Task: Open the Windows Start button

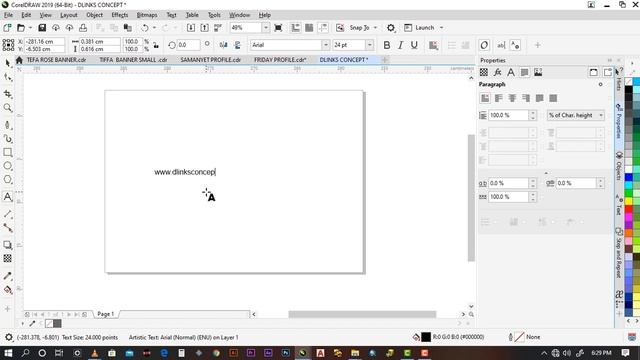Action: (8, 353)
